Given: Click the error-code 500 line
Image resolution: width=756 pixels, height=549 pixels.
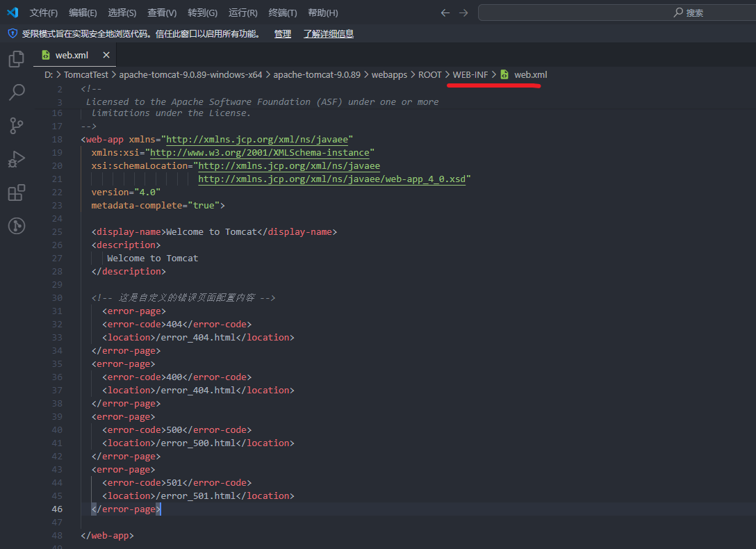Looking at the screenshot, I should (x=177, y=430).
